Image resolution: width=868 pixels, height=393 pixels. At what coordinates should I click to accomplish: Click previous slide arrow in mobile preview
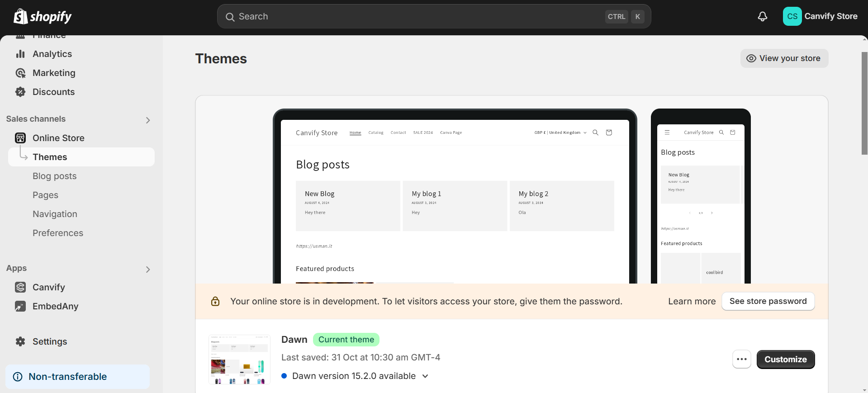point(690,213)
